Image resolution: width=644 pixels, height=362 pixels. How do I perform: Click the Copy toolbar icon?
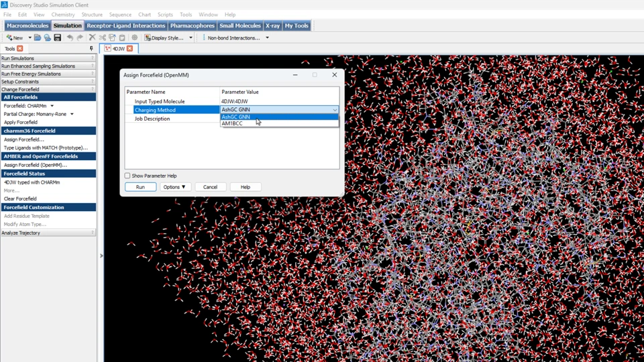(x=112, y=38)
